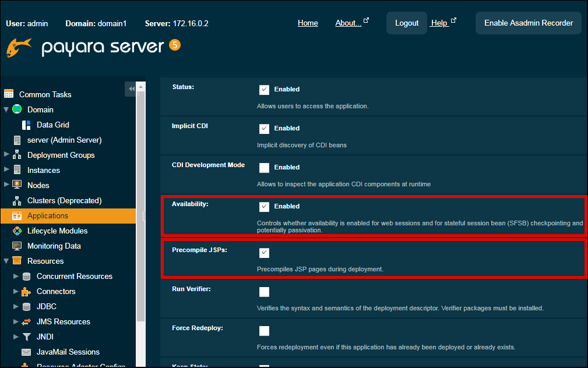
Task: Click the JavaMail Sessions envelope icon
Action: [26, 352]
